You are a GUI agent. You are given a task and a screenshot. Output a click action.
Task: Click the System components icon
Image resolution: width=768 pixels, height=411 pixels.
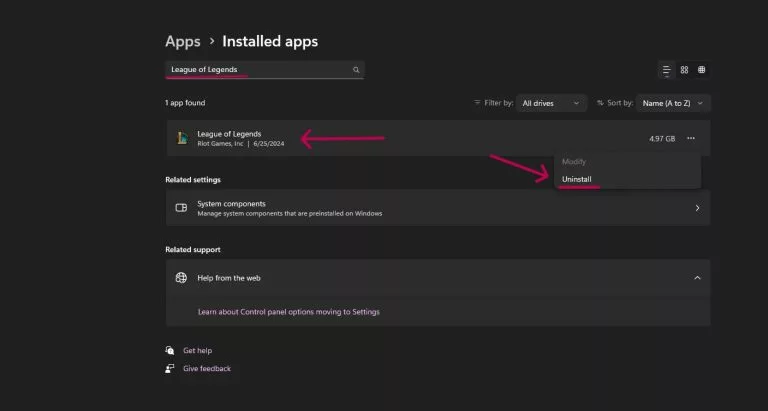pyautogui.click(x=181, y=208)
